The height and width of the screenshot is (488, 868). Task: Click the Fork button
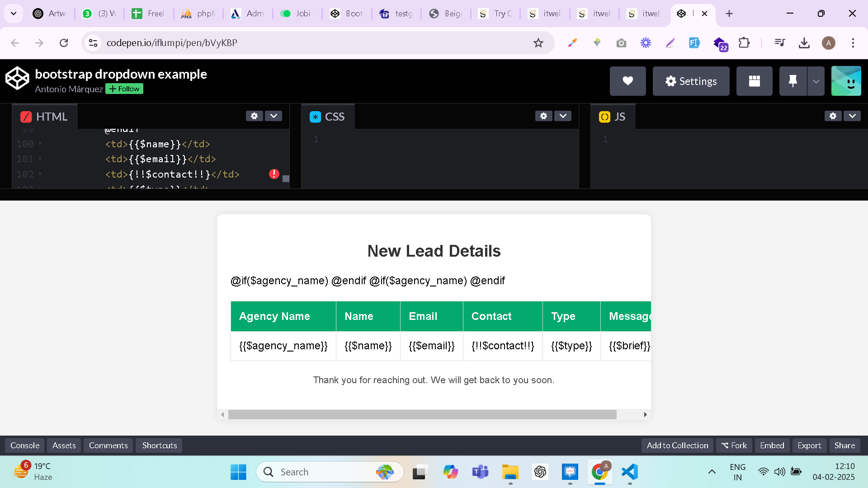coord(734,446)
